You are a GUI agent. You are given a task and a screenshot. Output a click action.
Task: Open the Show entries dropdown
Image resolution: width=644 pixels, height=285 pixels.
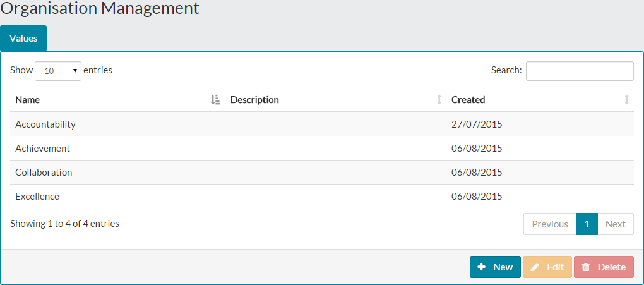58,71
